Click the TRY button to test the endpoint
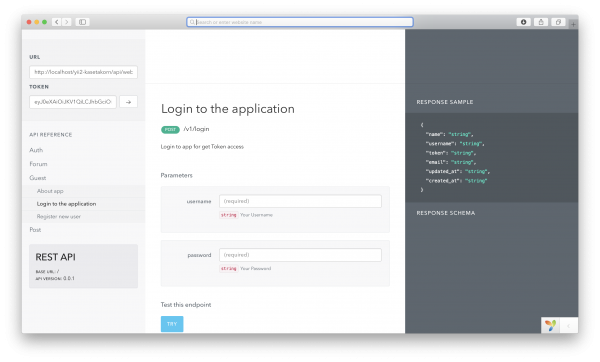 172,324
